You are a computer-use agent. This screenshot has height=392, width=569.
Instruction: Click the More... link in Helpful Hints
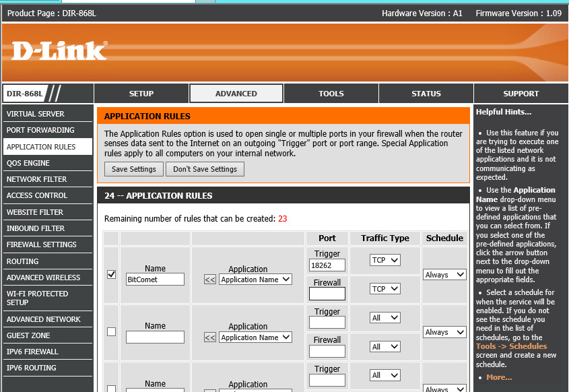[499, 377]
